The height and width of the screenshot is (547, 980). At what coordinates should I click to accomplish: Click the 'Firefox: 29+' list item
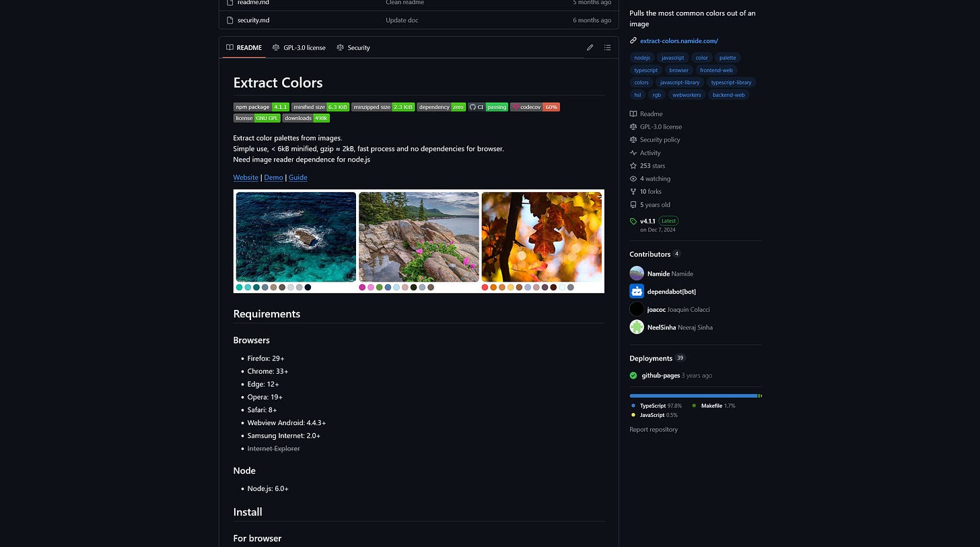266,358
